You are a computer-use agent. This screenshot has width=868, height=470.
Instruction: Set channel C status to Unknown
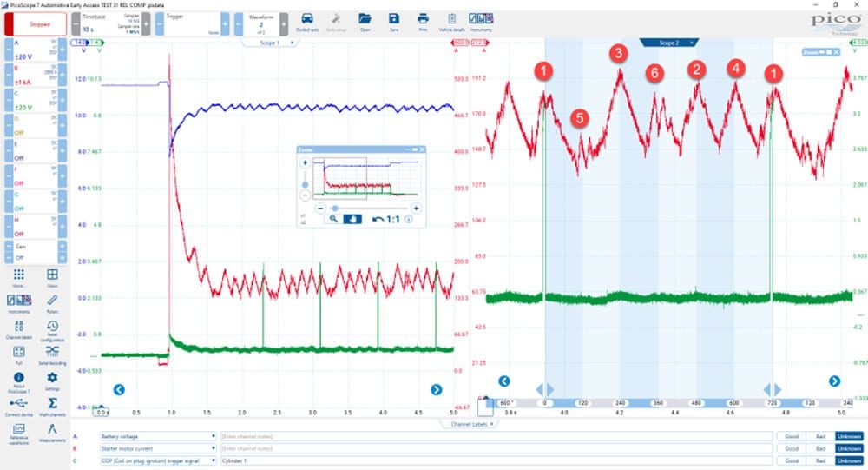point(849,460)
